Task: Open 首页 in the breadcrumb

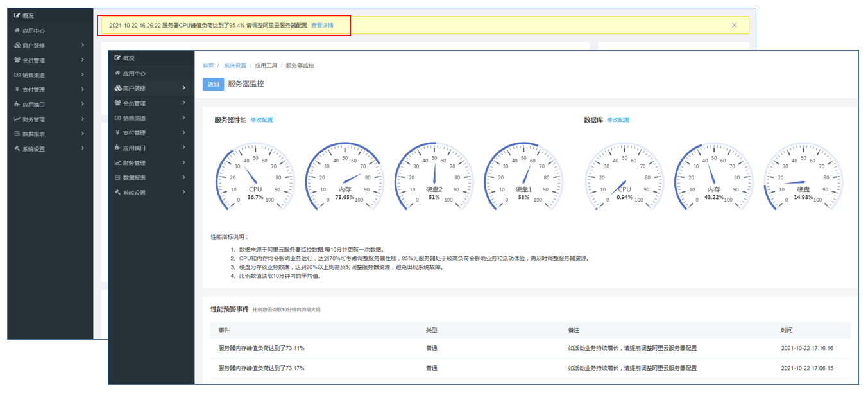Action: coord(208,65)
